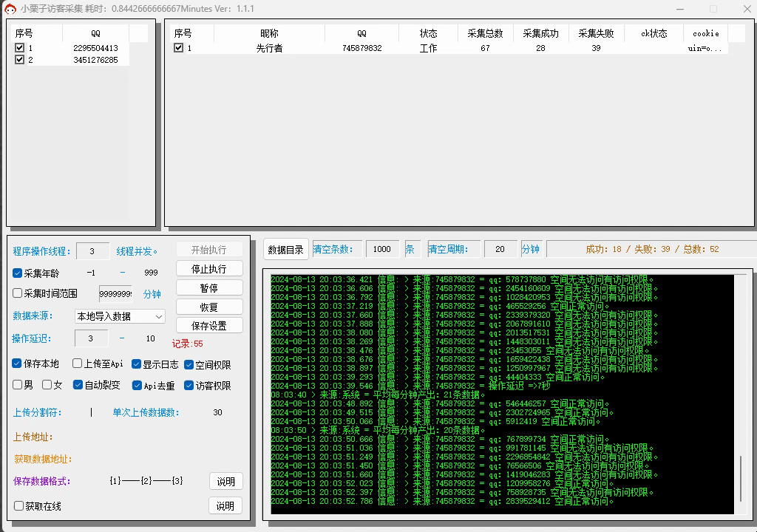Enable 上传至Api checkbox

tap(77, 364)
